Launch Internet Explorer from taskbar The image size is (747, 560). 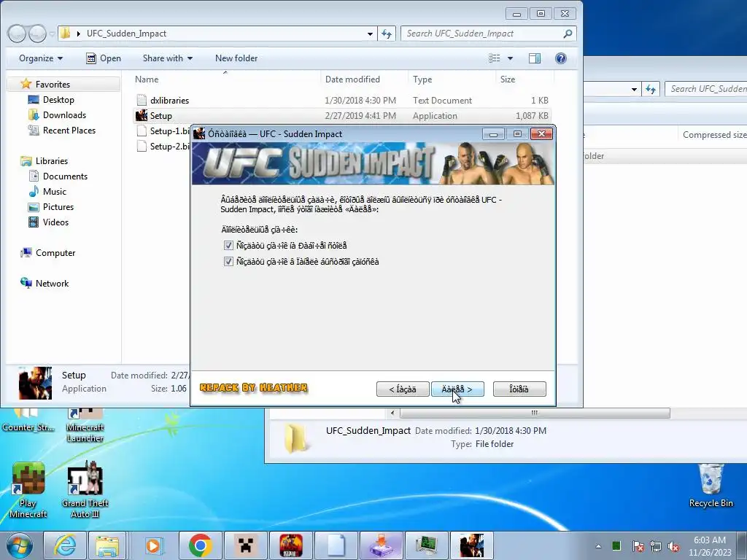(65, 545)
